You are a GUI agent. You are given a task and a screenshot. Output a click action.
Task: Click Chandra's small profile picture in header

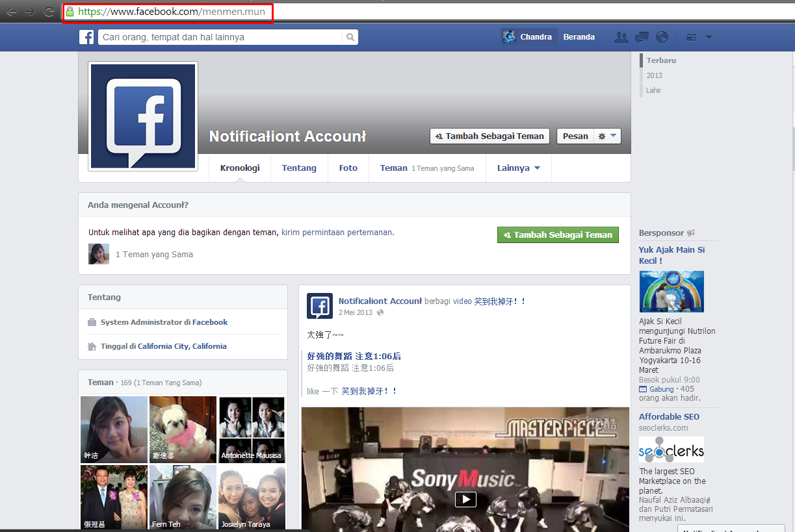[509, 37]
